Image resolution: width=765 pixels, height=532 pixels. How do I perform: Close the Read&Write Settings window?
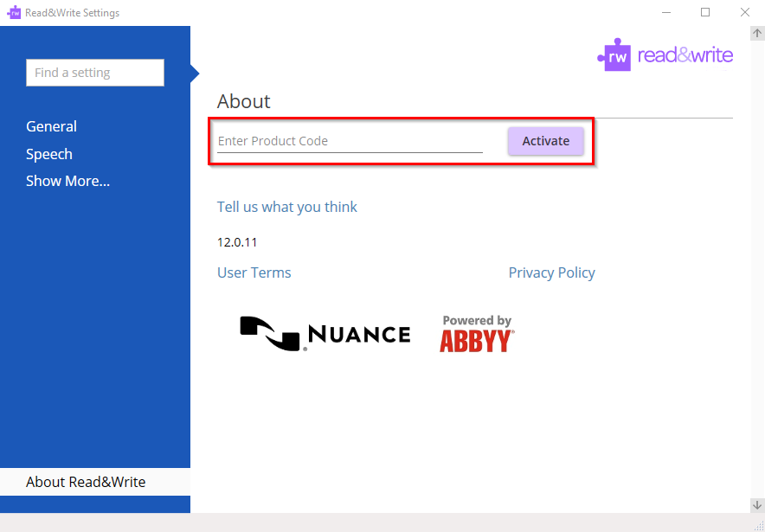click(x=745, y=13)
